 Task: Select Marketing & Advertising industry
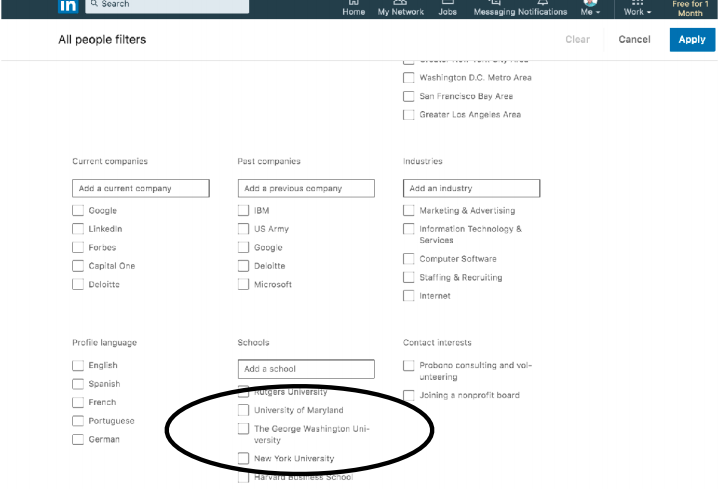(409, 210)
